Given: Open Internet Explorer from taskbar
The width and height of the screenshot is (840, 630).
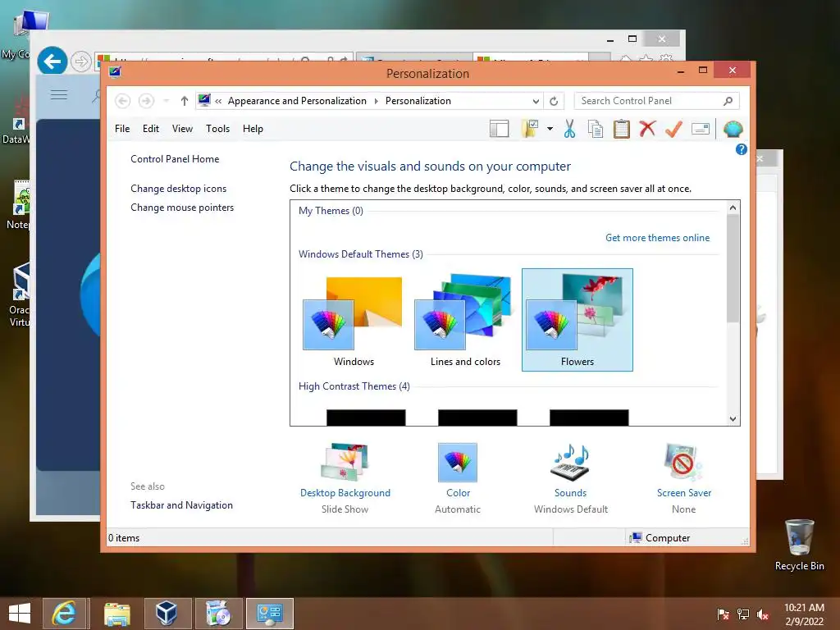Looking at the screenshot, I should [x=64, y=614].
